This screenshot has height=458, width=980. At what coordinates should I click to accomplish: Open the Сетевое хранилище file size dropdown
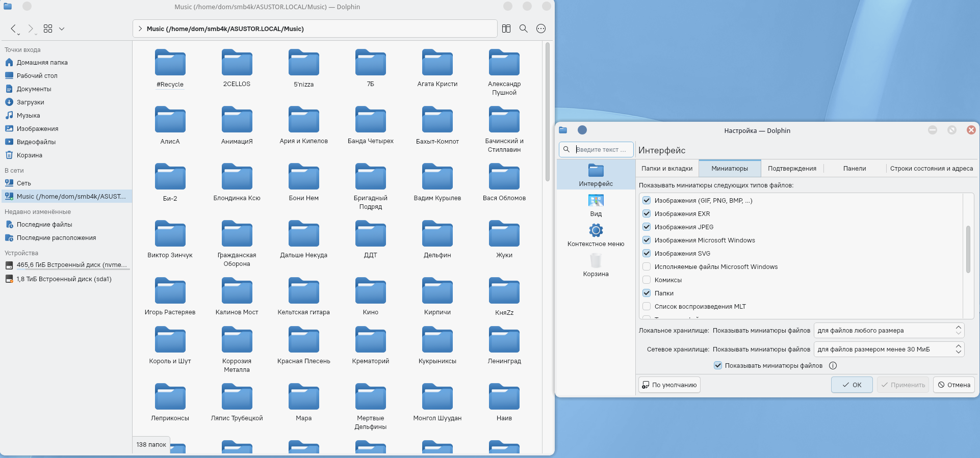pos(889,349)
